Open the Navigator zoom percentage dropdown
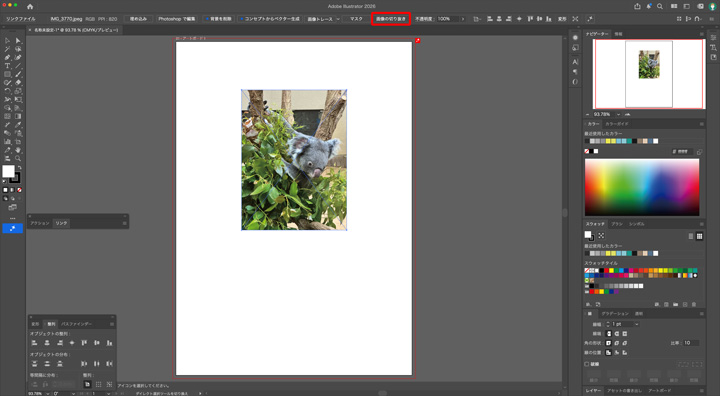This screenshot has width=720, height=396. click(619, 114)
